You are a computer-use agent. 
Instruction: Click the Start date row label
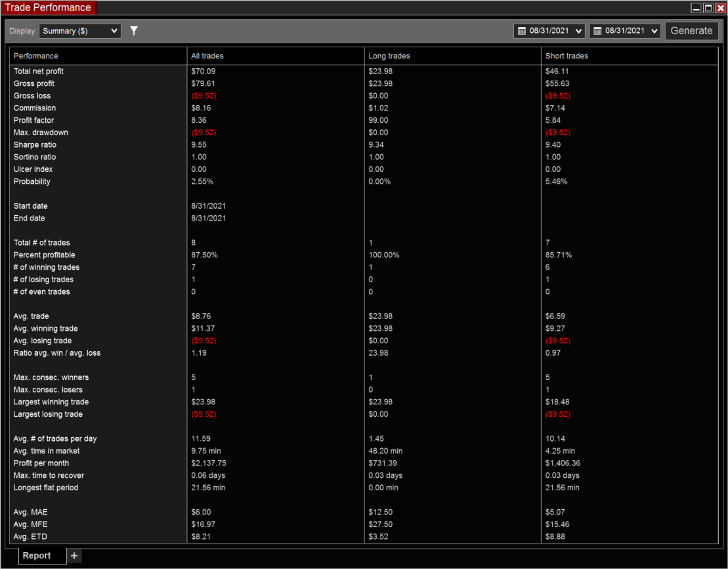[x=30, y=205]
